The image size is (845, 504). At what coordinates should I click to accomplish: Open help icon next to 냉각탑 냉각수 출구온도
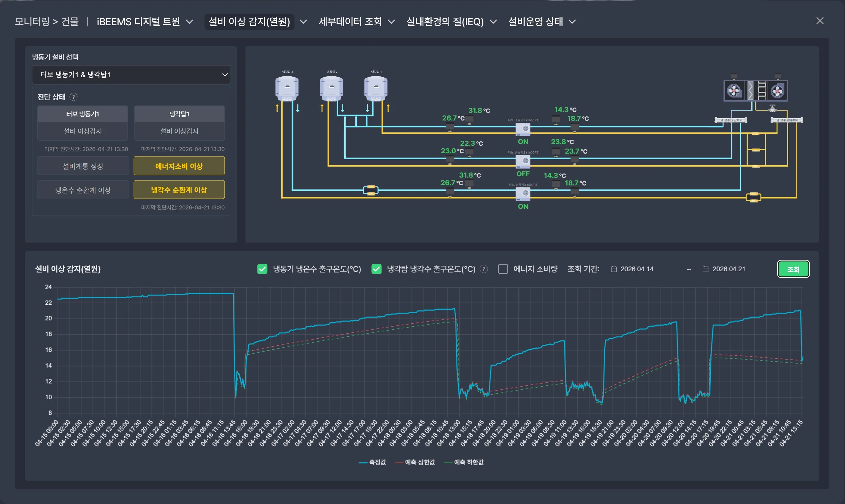(x=484, y=269)
